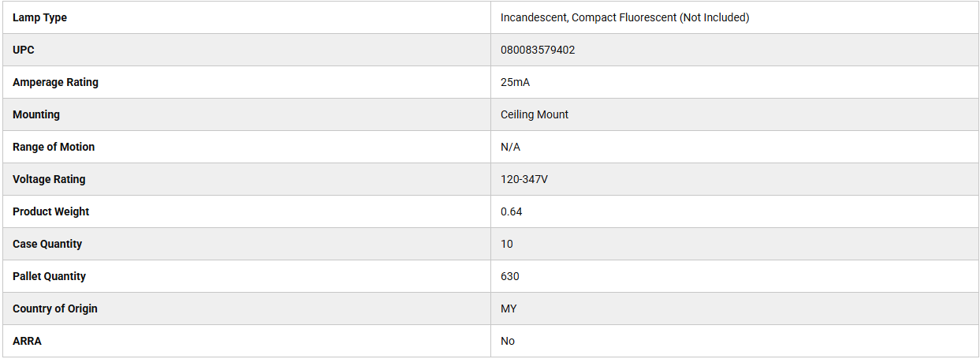This screenshot has width=980, height=359.
Task: Click the Pallet Quantity label
Action: 49,276
